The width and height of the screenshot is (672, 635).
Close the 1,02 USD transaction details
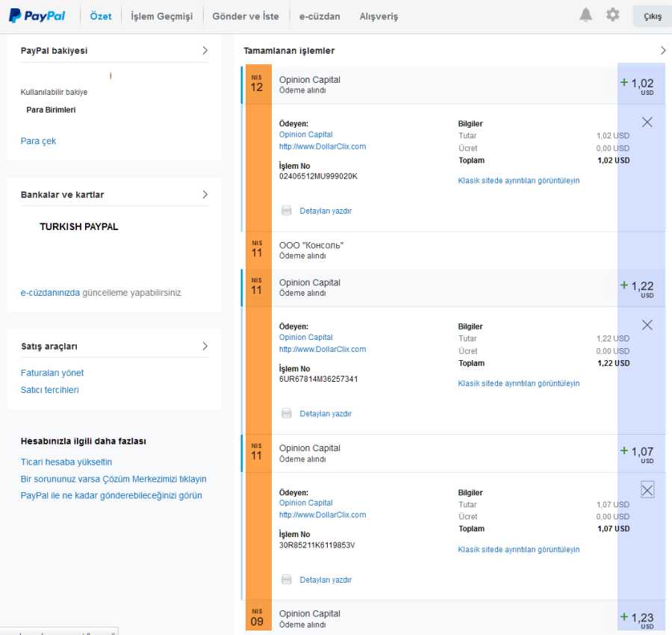click(x=647, y=123)
